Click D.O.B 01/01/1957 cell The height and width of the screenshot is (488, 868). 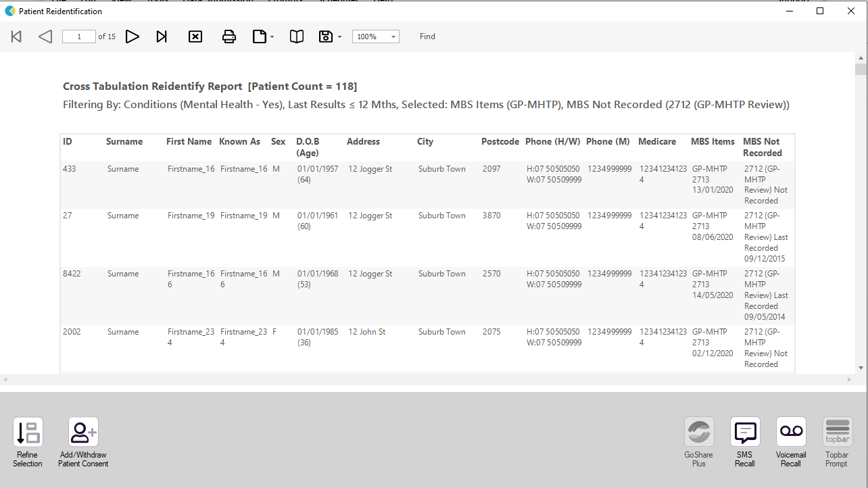pyautogui.click(x=318, y=174)
